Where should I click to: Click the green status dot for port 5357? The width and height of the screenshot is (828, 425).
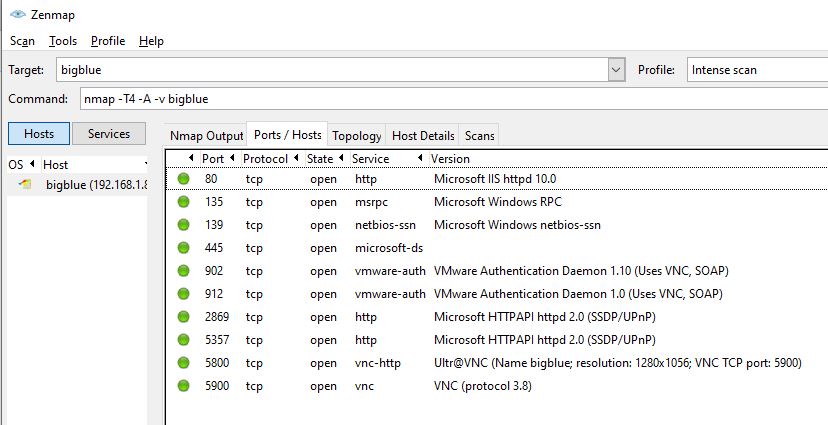183,340
